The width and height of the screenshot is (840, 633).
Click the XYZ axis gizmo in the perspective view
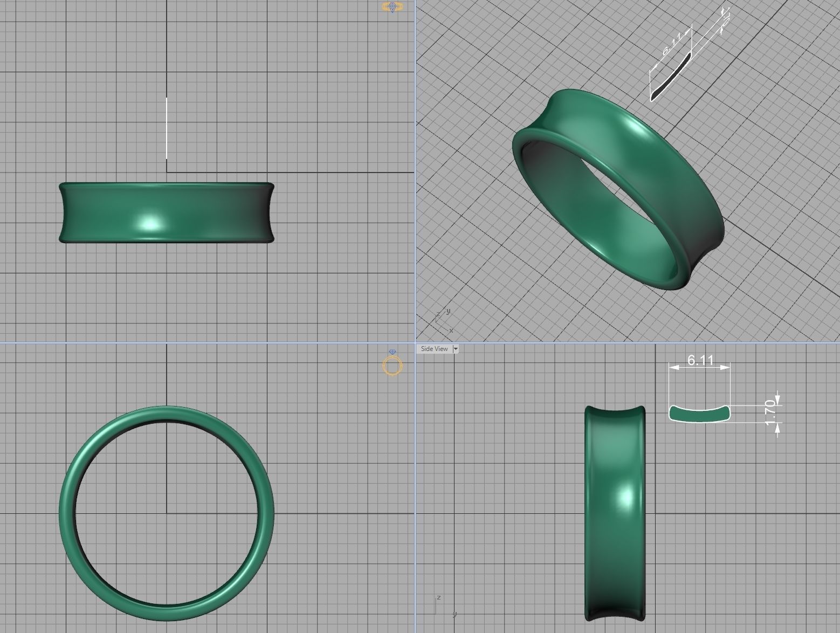coord(443,320)
